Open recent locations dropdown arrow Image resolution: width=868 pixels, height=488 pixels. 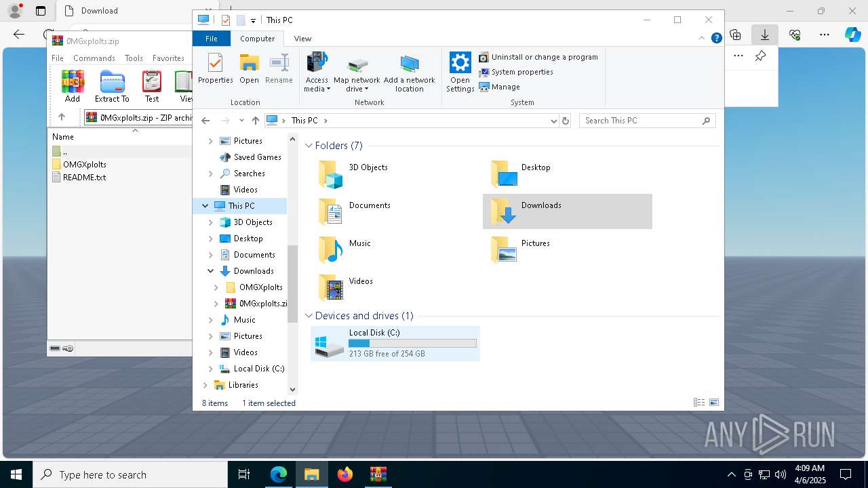pyautogui.click(x=241, y=121)
